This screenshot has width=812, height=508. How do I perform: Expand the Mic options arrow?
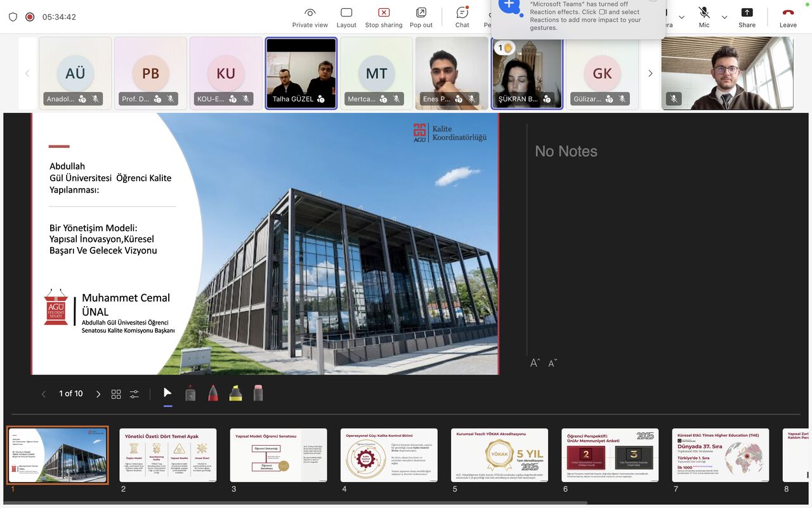coord(724,17)
